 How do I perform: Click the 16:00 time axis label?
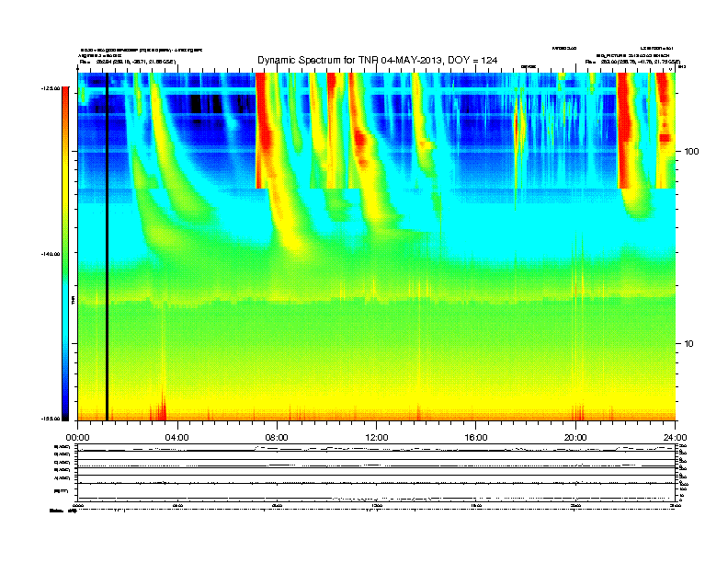click(476, 438)
